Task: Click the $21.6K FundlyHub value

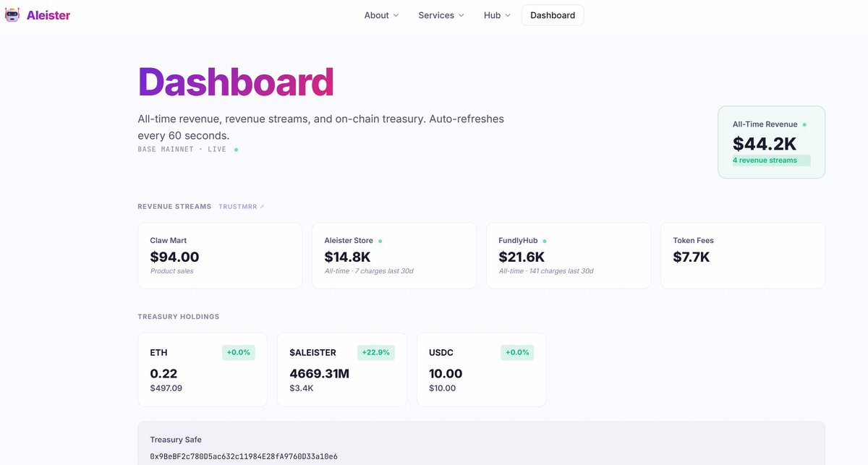Action: point(522,257)
